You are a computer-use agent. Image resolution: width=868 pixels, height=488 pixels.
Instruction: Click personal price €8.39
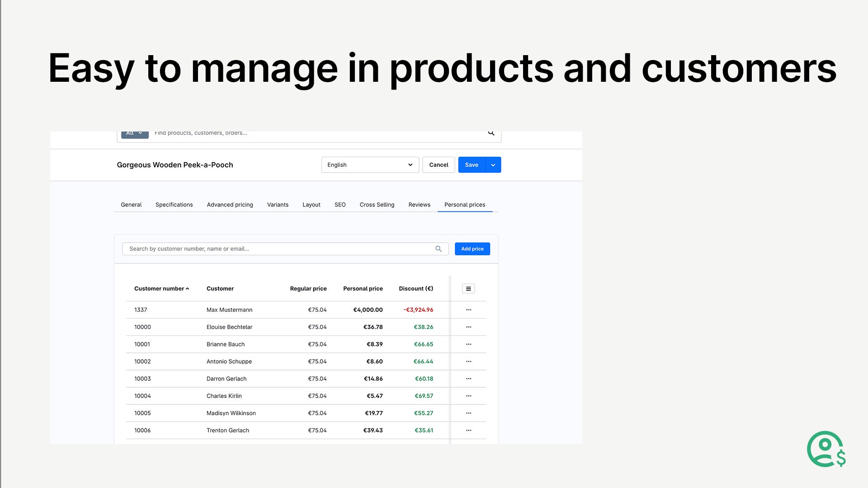point(375,344)
